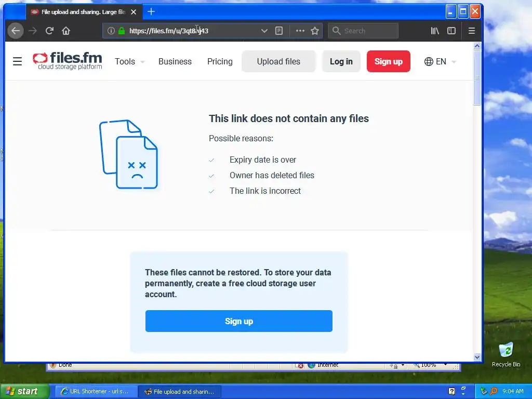Click the browser Search field
This screenshot has height=399, width=532.
pos(363,31)
